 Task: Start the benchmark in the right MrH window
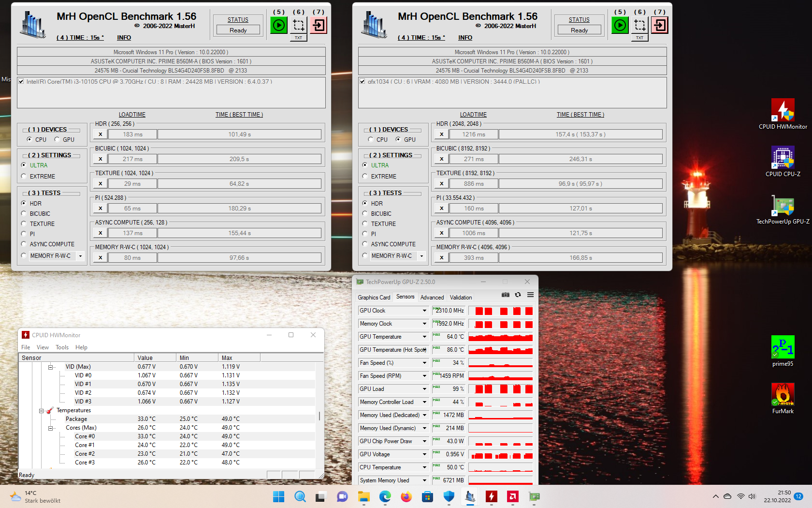(620, 25)
